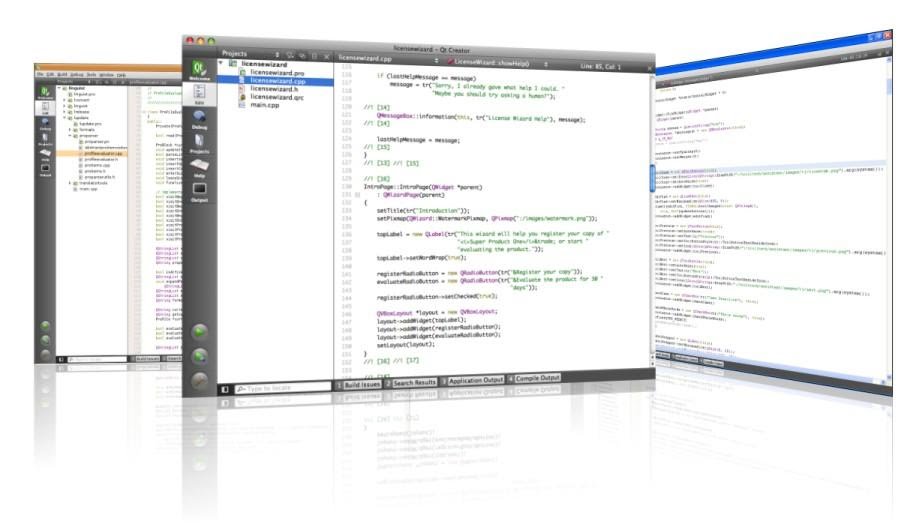Open the Edit menu in the left window
This screenshot has width=919, height=530.
tap(50, 74)
